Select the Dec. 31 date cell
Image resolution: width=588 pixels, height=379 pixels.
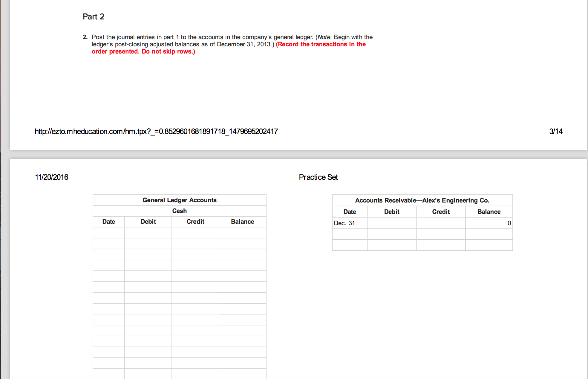click(344, 223)
